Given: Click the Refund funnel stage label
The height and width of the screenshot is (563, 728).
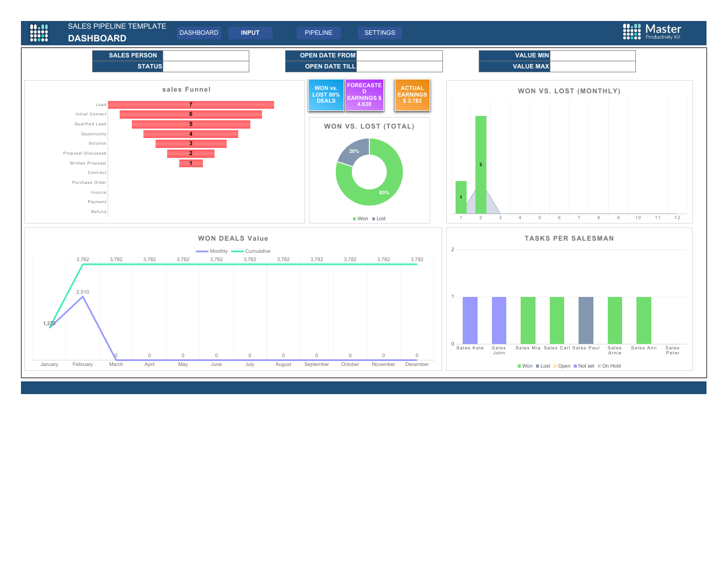Looking at the screenshot, I should (x=99, y=212).
